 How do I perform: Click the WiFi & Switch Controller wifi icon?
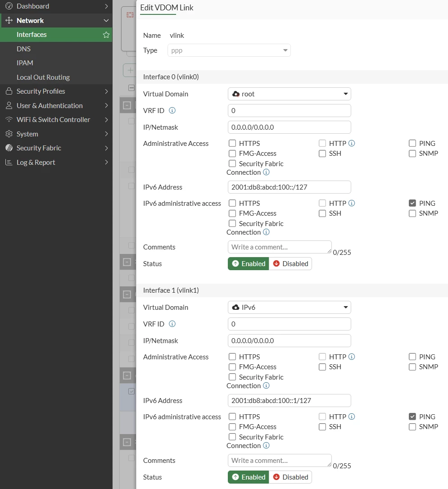pos(9,119)
